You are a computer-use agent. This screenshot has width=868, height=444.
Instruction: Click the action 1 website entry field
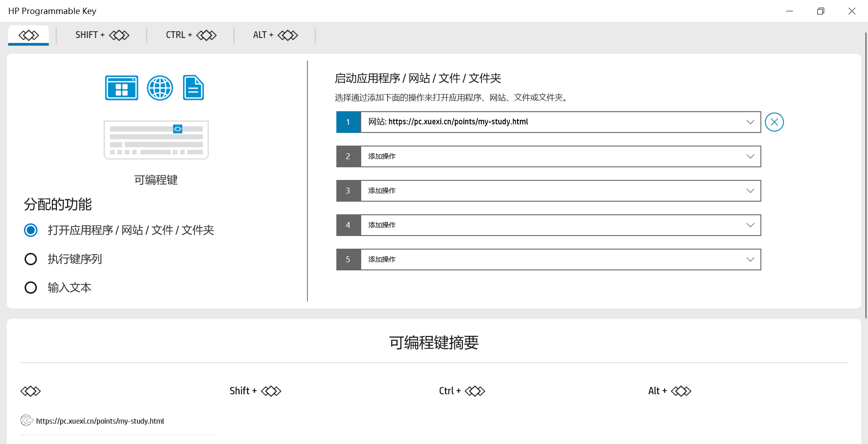542,122
